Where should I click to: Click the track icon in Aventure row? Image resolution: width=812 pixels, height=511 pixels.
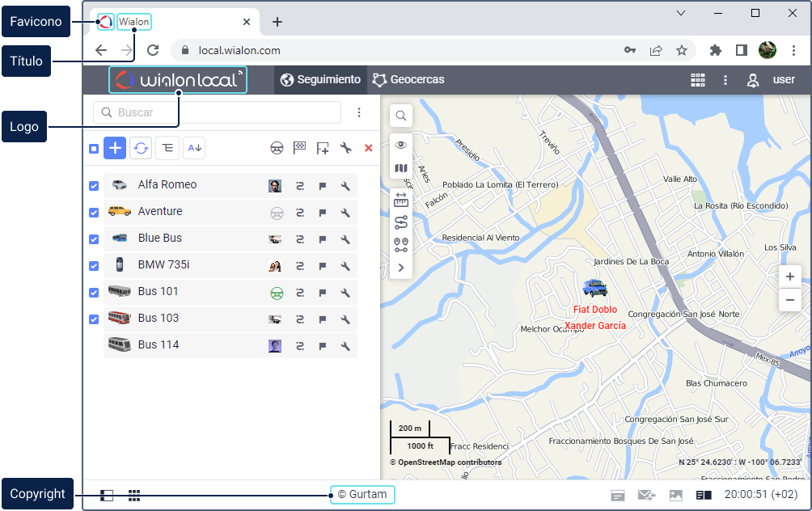tap(300, 213)
